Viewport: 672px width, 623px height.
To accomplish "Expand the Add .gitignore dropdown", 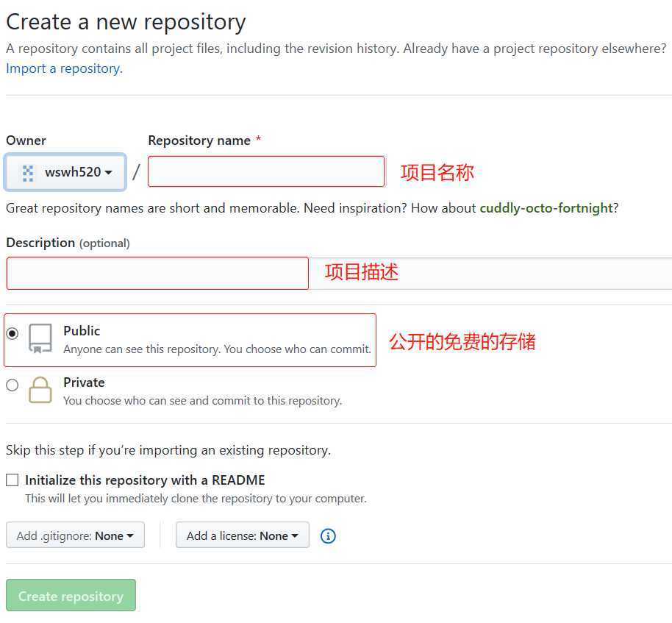I will point(76,535).
